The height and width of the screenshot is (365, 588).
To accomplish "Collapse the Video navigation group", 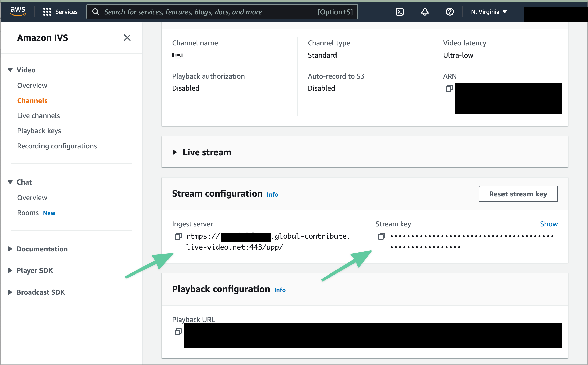I will pos(10,70).
